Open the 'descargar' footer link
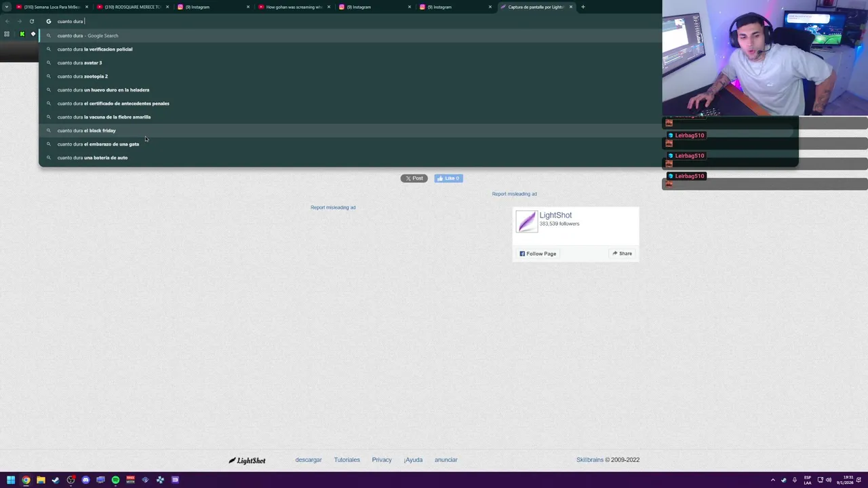 [309, 460]
